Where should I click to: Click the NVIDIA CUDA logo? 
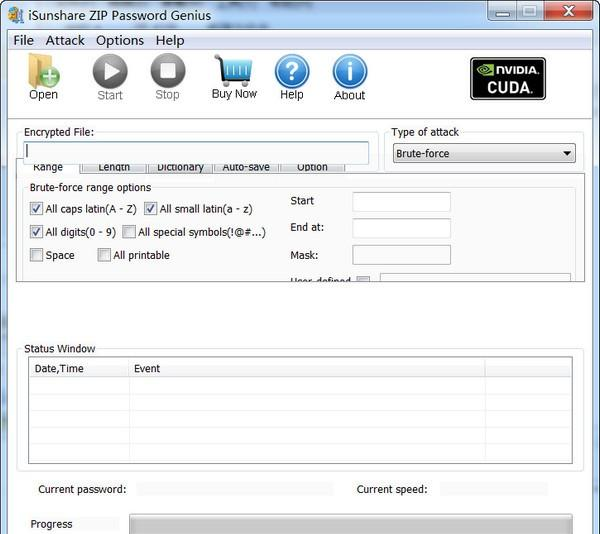tap(508, 79)
